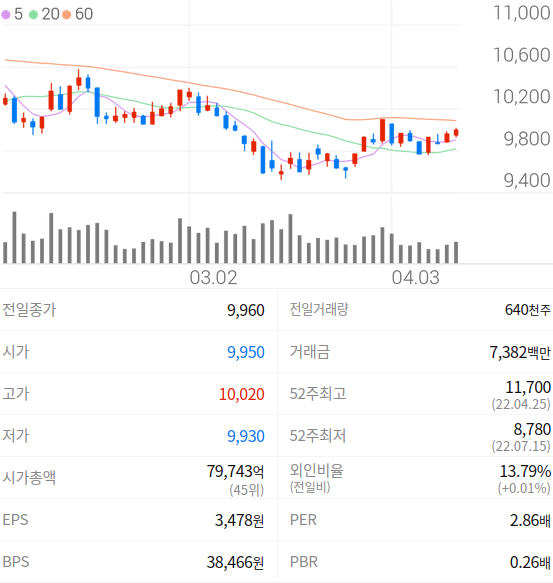Click the date (22.04.25)

pos(521,404)
